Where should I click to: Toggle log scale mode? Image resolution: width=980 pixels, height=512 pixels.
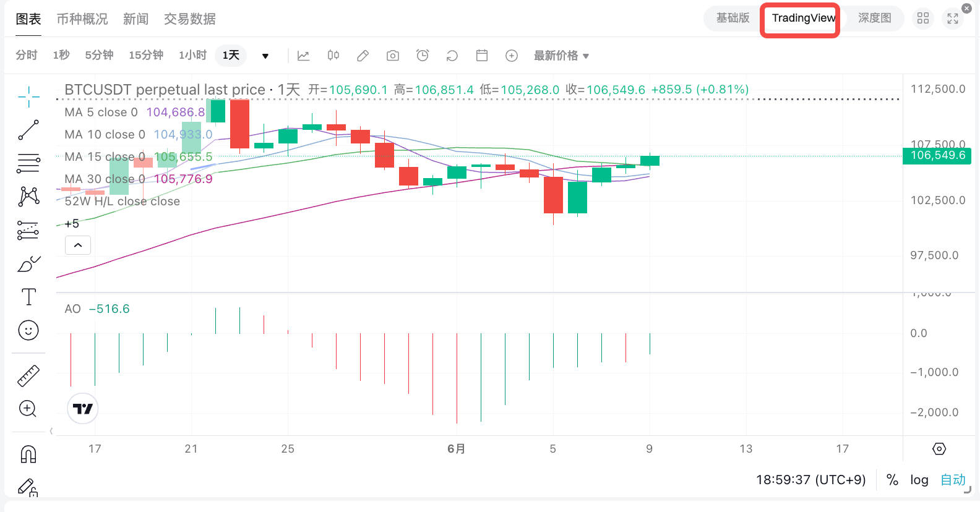point(919,480)
